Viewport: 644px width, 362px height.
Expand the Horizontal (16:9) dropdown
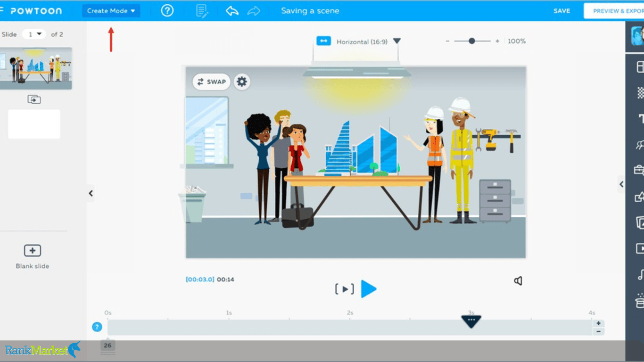(397, 41)
